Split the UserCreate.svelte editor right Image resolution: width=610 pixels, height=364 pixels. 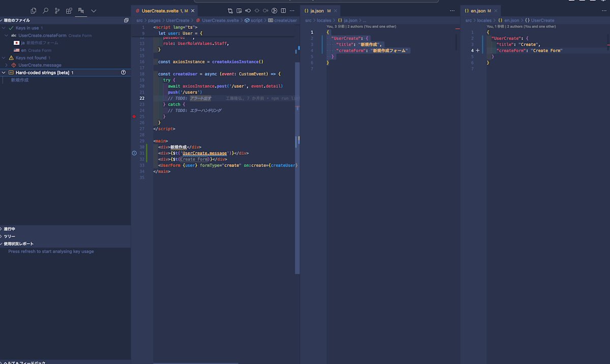(x=283, y=11)
